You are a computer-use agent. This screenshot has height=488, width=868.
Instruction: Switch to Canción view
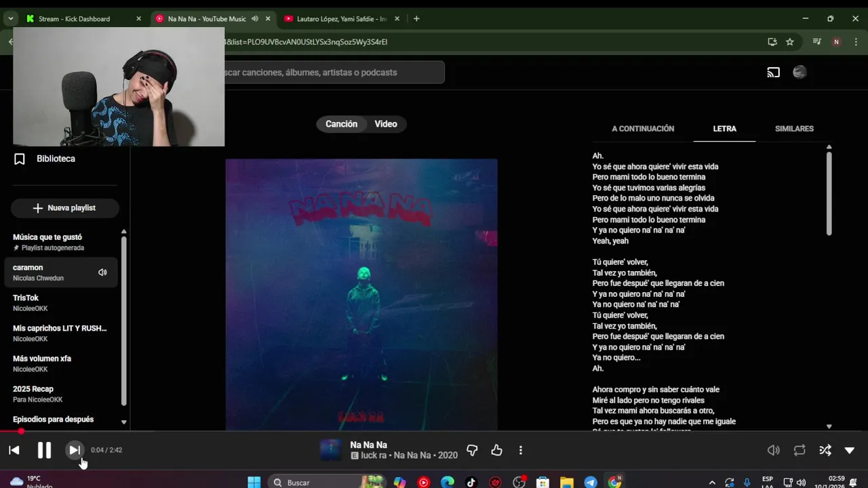tap(341, 124)
